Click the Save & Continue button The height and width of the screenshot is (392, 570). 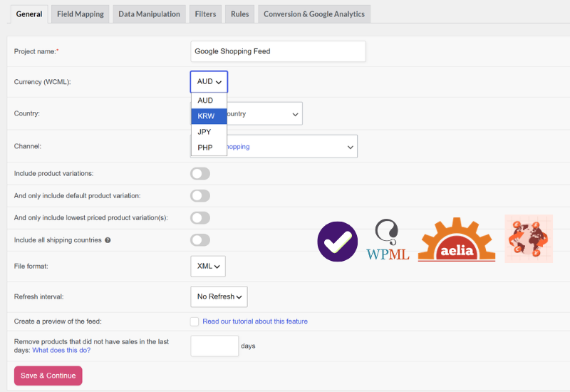pos(48,376)
